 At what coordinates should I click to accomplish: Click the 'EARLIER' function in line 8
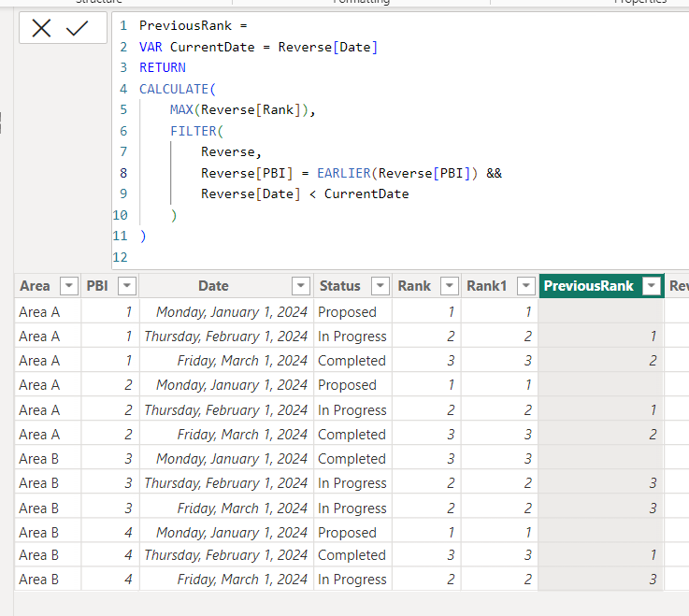pyautogui.click(x=344, y=173)
